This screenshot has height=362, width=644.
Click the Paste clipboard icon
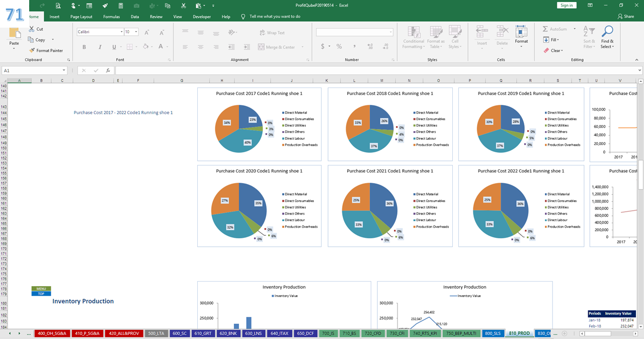[15, 33]
